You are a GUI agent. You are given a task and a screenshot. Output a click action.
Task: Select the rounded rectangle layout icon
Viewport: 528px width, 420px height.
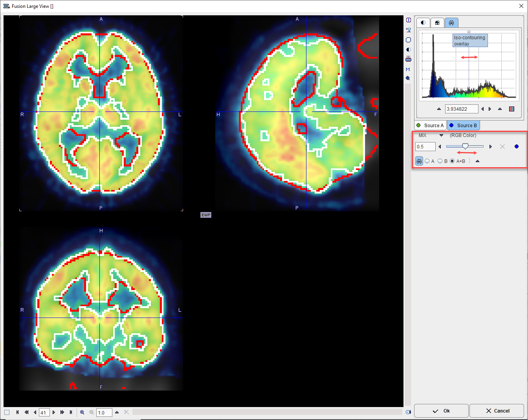coord(409,40)
